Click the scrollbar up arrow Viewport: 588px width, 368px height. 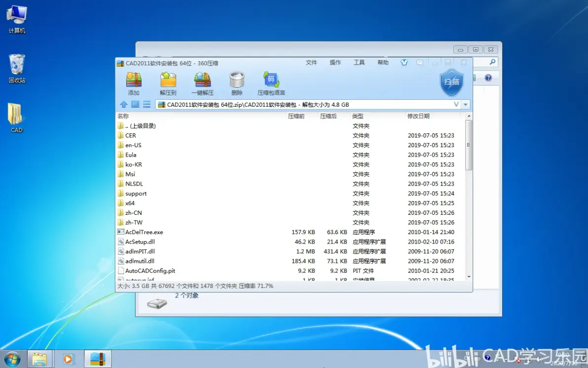[469, 116]
